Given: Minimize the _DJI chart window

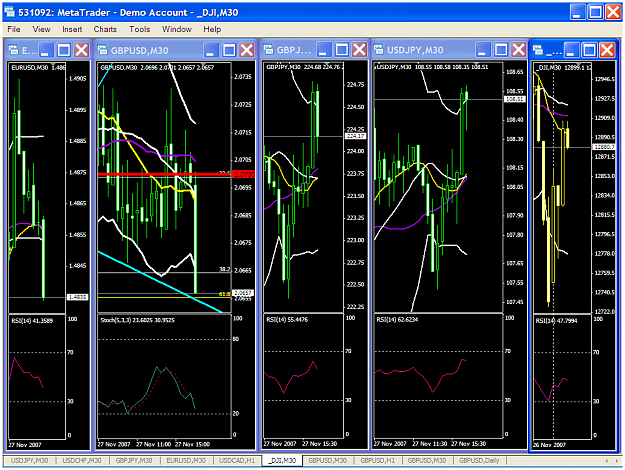Looking at the screenshot, I should point(572,50).
